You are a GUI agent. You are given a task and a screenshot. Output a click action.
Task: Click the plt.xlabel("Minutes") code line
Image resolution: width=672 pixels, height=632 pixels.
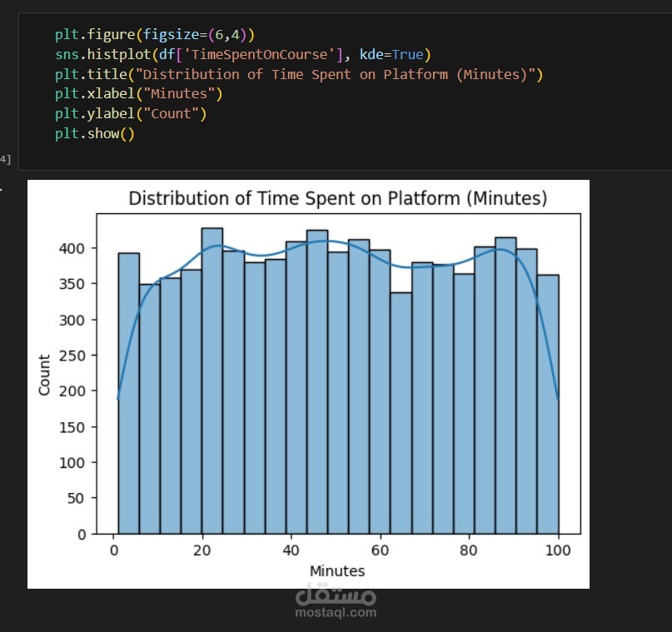pos(139,94)
